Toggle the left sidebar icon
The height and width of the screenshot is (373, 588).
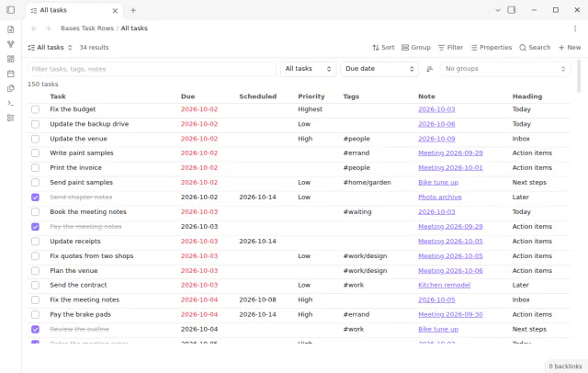pos(10,10)
